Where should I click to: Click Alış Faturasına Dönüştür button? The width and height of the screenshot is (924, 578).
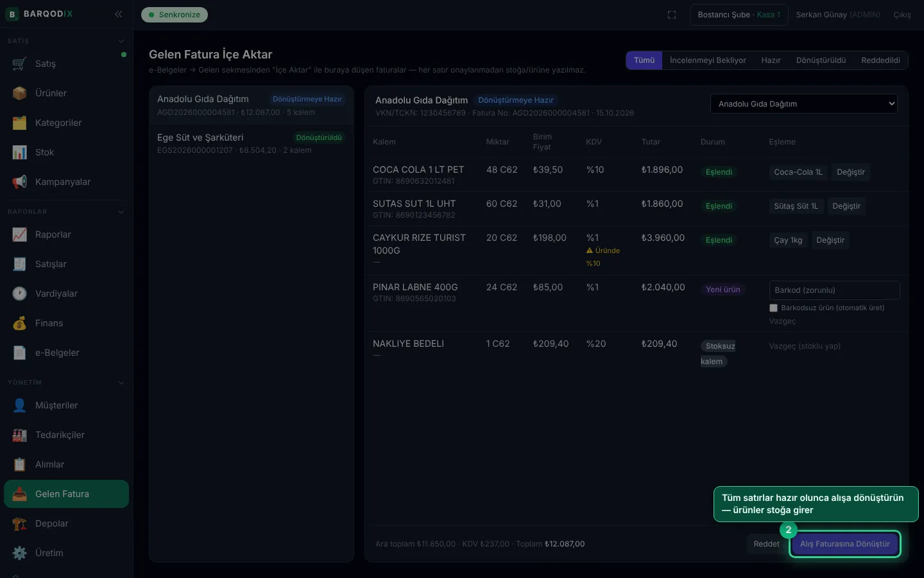click(x=844, y=544)
